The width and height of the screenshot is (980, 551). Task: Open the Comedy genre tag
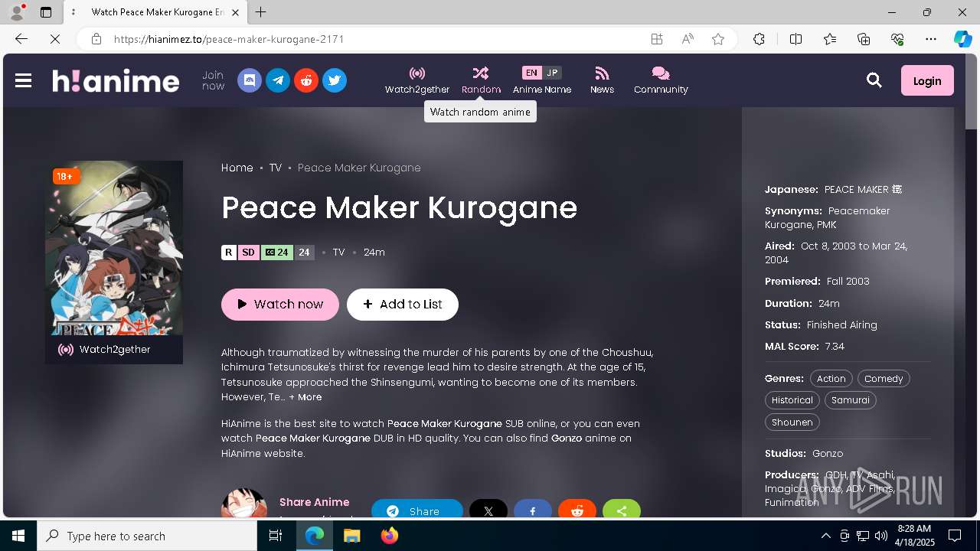[x=884, y=379]
